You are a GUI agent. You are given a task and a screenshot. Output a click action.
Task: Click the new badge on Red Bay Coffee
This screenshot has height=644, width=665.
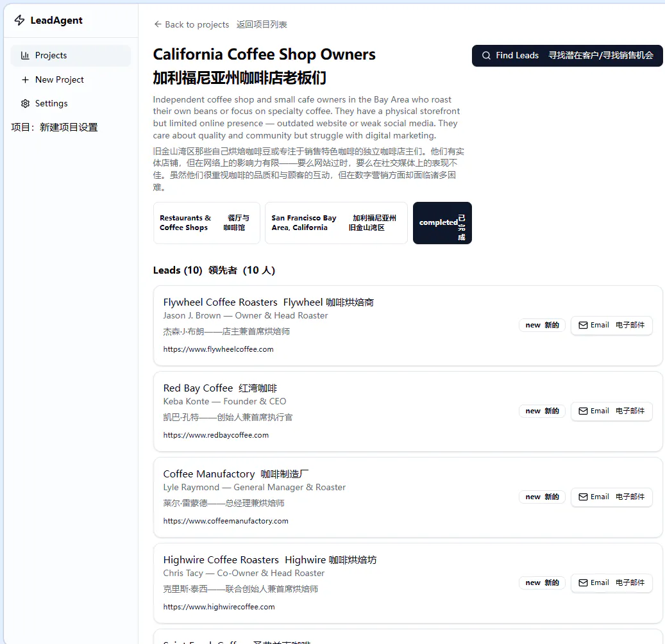tap(542, 411)
